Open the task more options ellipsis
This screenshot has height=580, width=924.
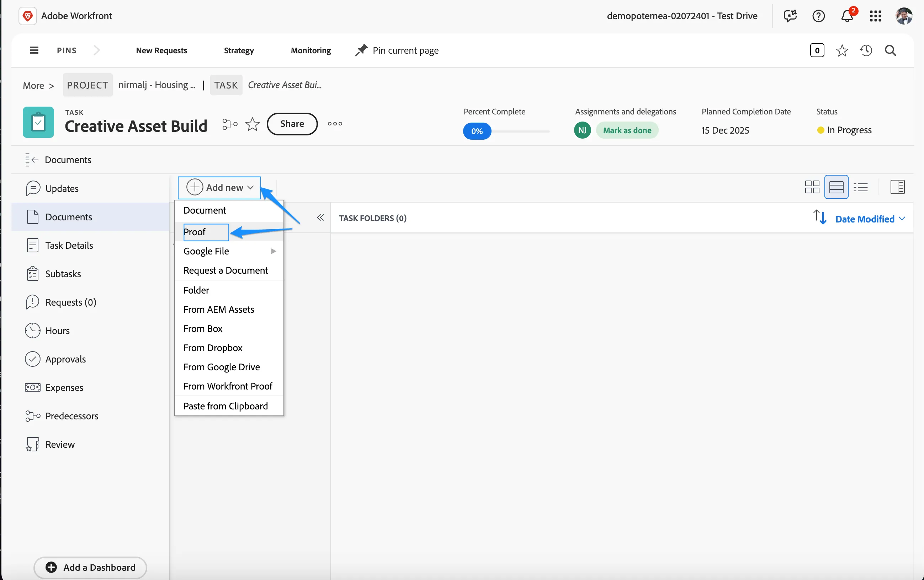point(335,124)
